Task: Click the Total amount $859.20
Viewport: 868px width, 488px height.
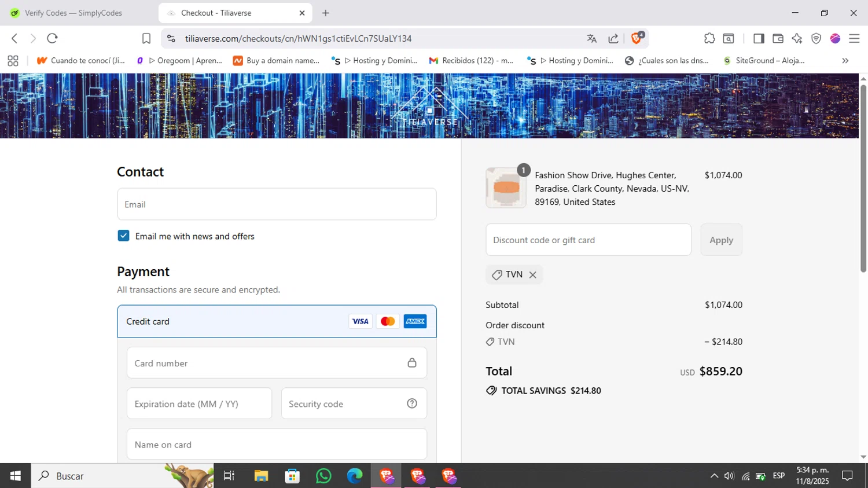Action: 720,371
